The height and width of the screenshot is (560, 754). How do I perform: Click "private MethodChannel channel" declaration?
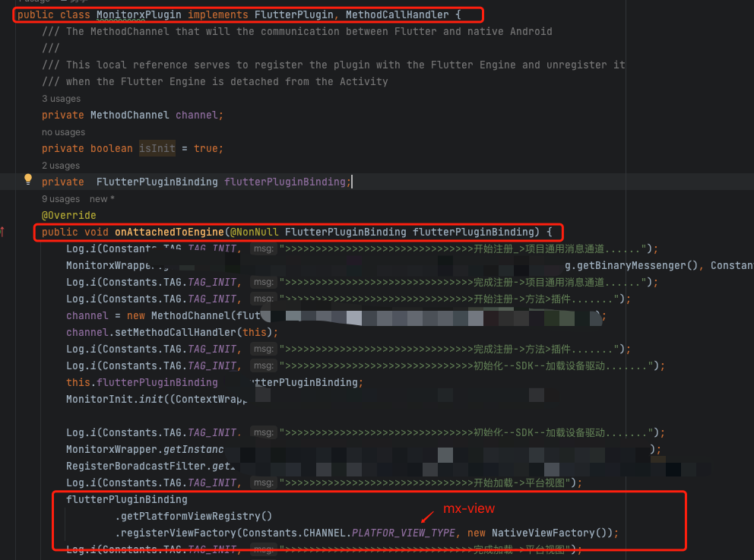point(132,115)
